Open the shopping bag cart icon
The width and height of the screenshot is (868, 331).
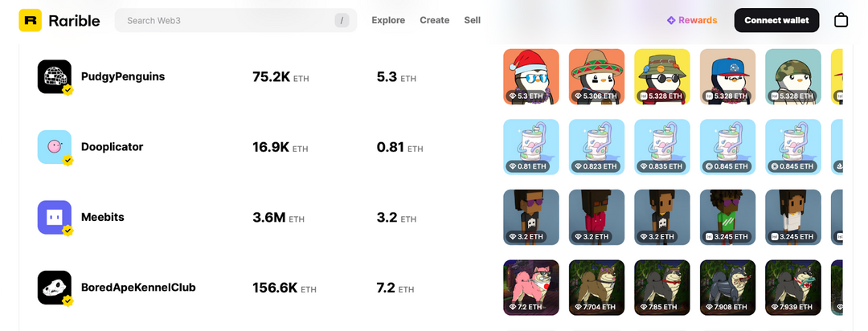click(x=841, y=20)
